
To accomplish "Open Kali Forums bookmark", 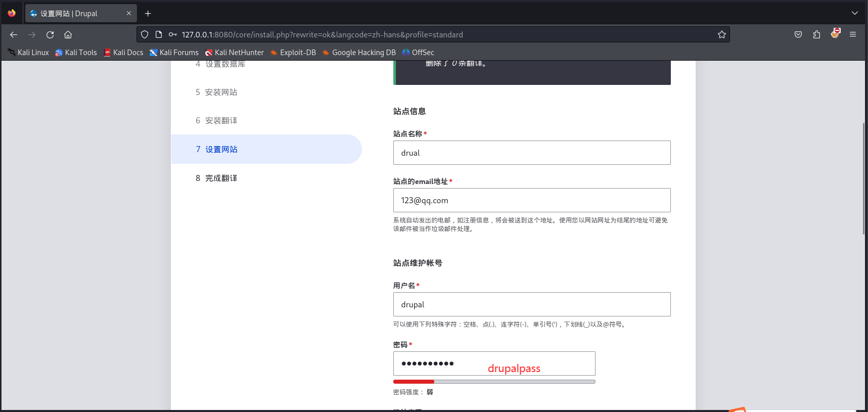I will click(x=174, y=53).
